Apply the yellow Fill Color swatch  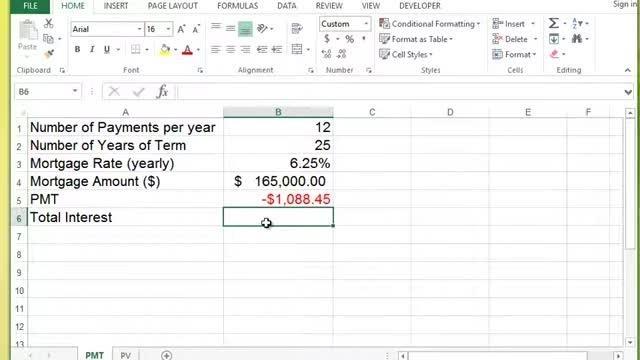(165, 50)
